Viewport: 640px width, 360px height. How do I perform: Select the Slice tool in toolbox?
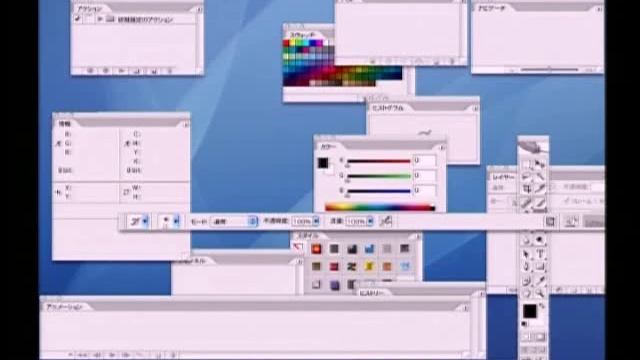pos(540,189)
